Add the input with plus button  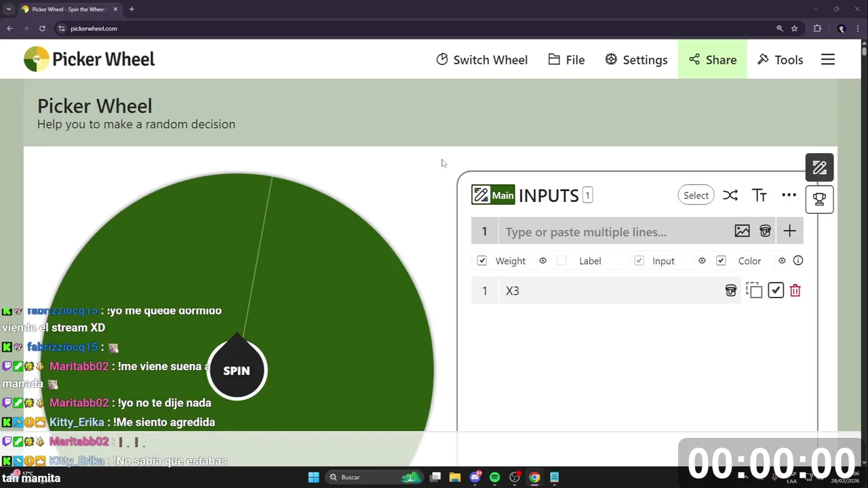pos(789,231)
